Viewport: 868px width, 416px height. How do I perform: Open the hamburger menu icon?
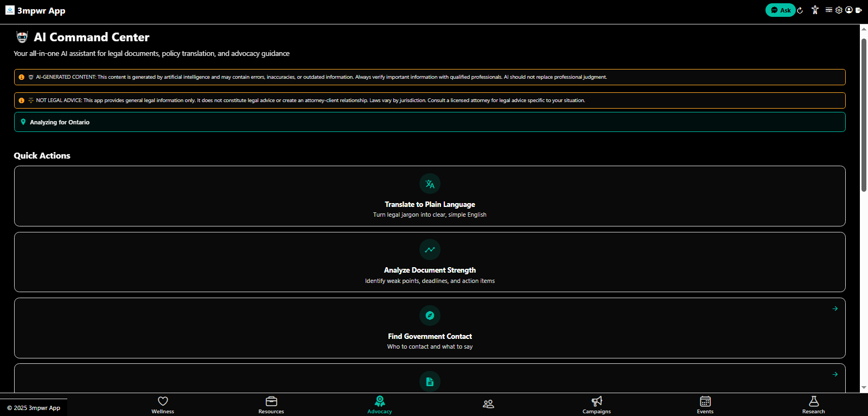829,10
